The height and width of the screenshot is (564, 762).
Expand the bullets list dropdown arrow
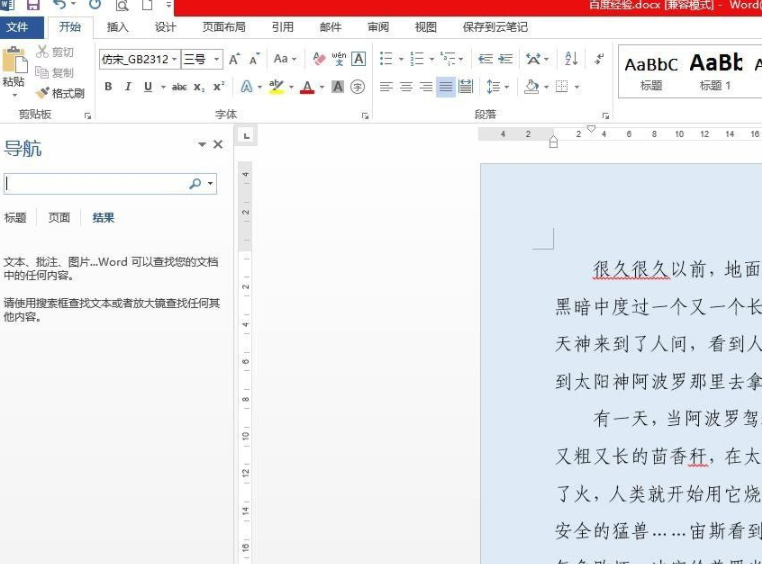tap(401, 59)
